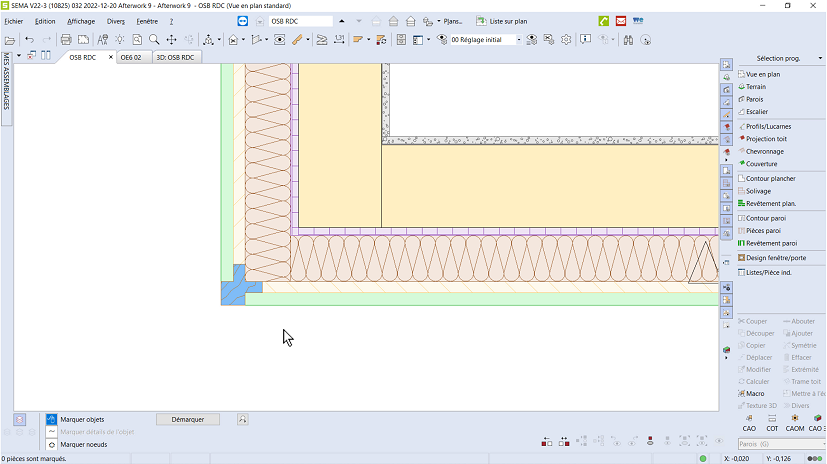Open the settings gear icon
Viewport: 827px width, 464px height.
pyautogui.click(x=566, y=40)
